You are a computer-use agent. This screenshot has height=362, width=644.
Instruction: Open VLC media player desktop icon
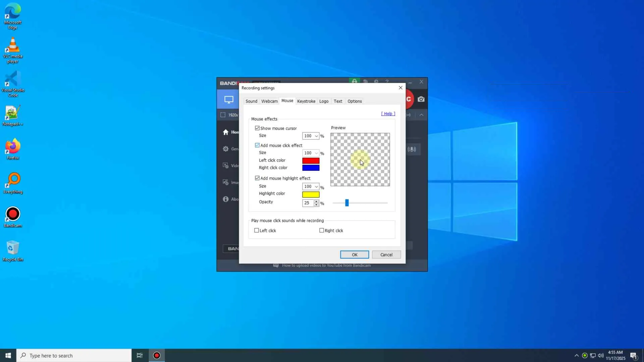pos(13,46)
